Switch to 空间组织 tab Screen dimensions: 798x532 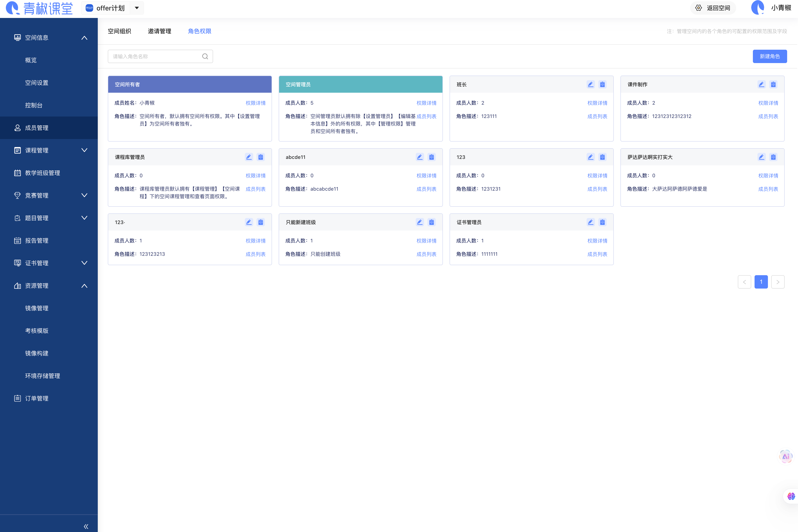119,31
